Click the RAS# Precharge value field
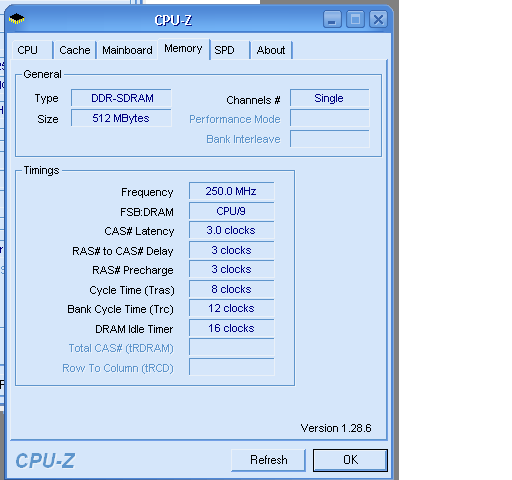This screenshot has width=512, height=480. (x=232, y=269)
